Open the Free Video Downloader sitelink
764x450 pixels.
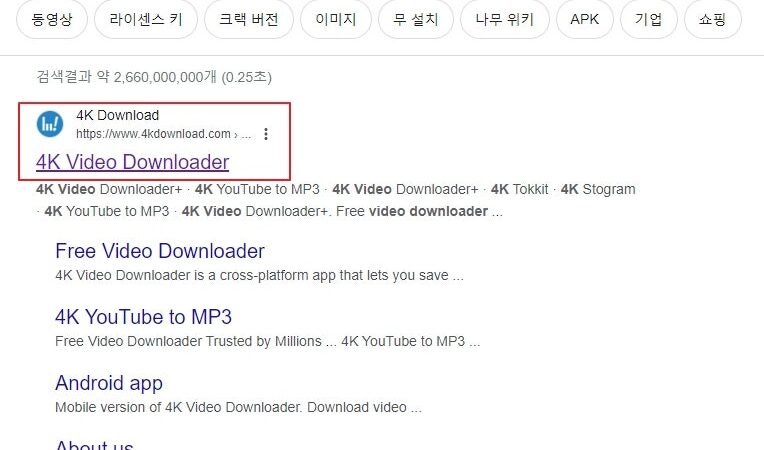[160, 251]
